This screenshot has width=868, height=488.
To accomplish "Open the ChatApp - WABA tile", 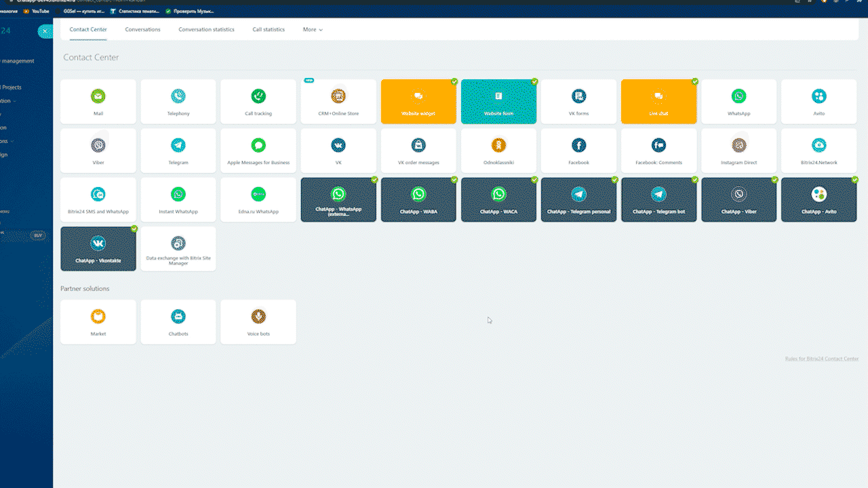I will coord(418,200).
